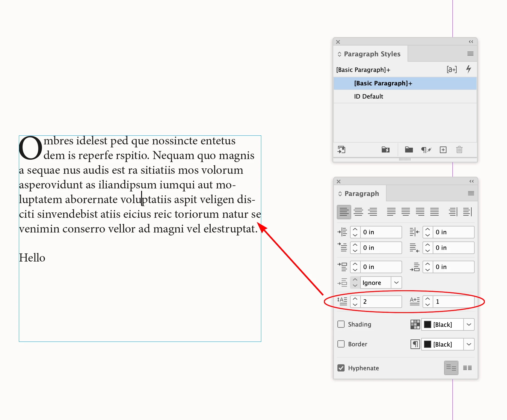Toggle the Hyphenate checkbox
Viewport: 507px width, 420px height.
coord(341,368)
